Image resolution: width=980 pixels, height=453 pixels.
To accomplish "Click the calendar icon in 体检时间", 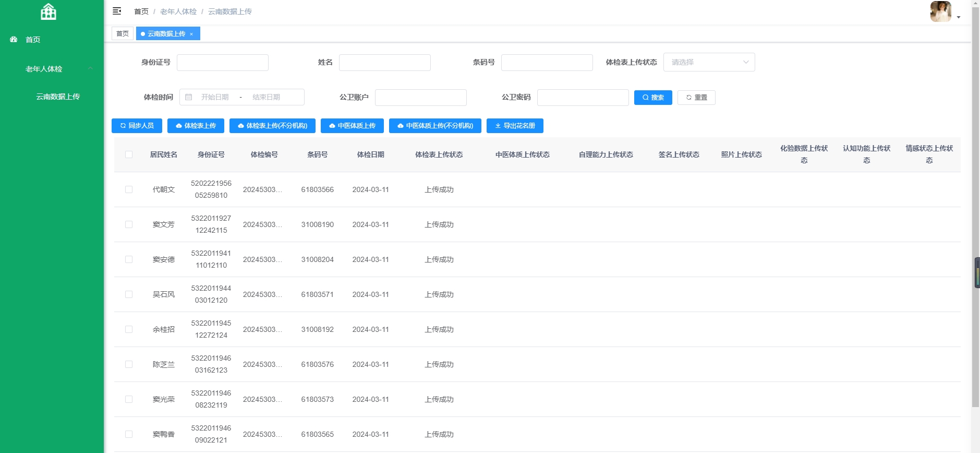I will point(189,97).
